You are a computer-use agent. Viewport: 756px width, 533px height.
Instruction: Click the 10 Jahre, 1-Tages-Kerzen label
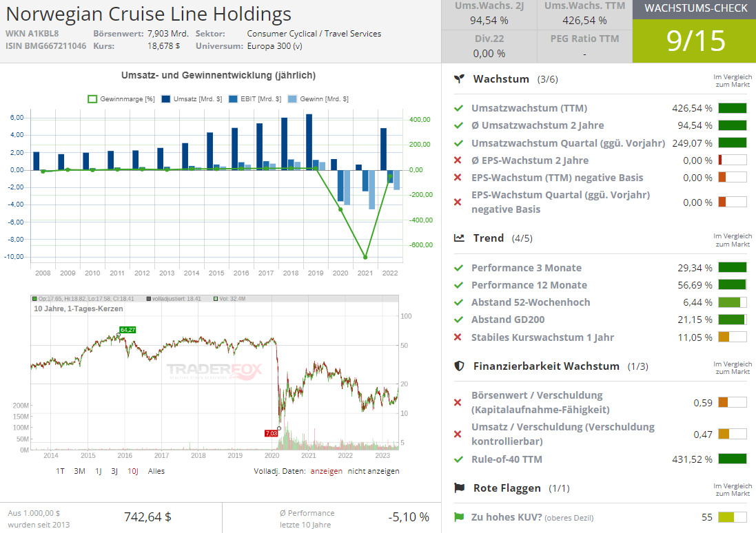(x=79, y=309)
